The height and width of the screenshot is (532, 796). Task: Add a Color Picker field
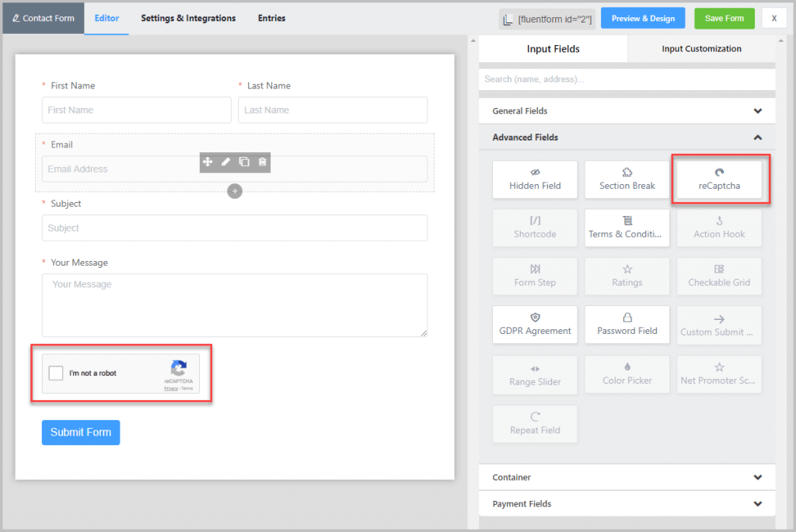627,374
